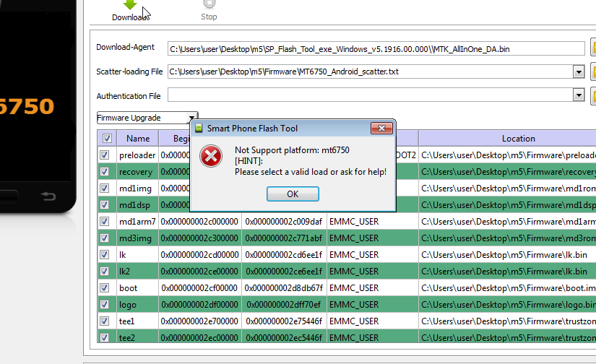
Task: Close the error dialog with X
Action: (x=381, y=129)
